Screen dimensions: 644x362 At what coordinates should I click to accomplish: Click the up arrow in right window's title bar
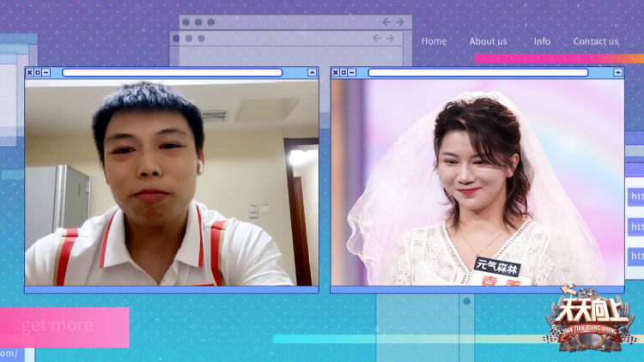(617, 73)
